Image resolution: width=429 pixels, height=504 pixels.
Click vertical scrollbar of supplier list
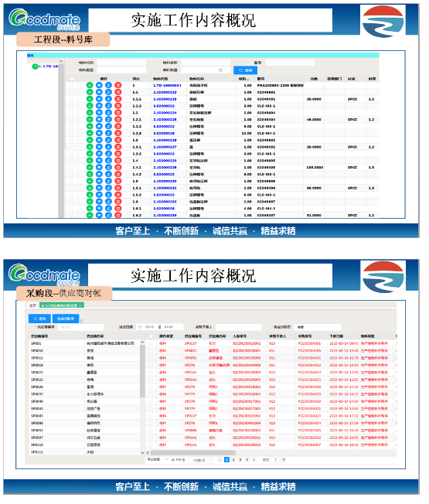142,371
